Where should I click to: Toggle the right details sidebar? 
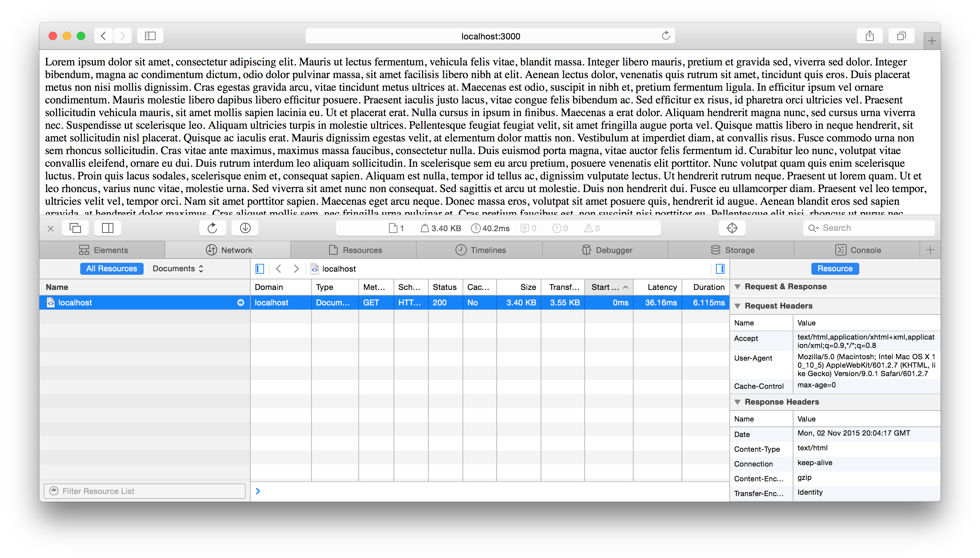coord(720,269)
